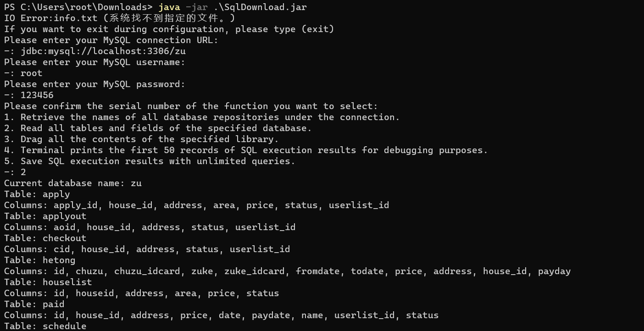
Task: Click the Table: schedule line
Action: click(45, 326)
